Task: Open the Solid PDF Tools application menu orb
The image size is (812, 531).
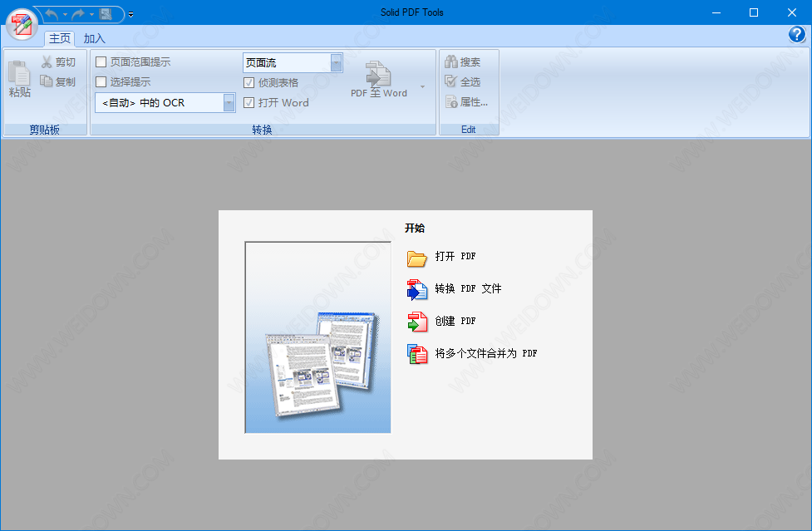Action: tap(22, 24)
